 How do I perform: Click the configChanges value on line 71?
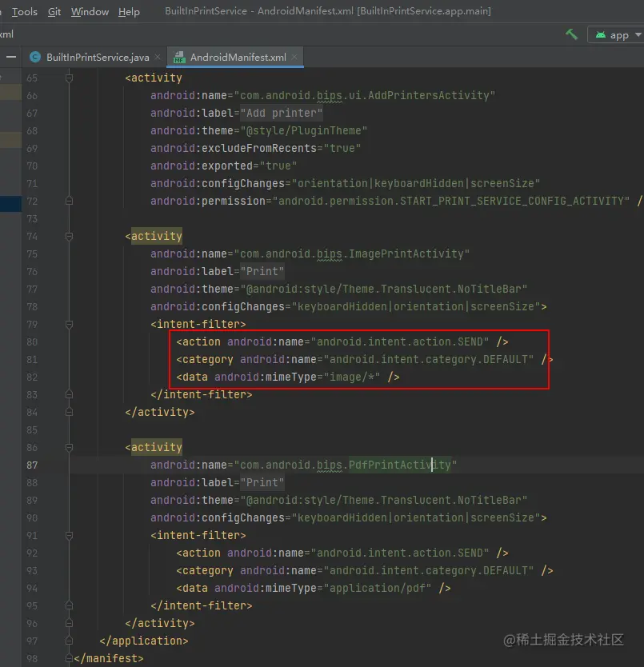pyautogui.click(x=415, y=183)
